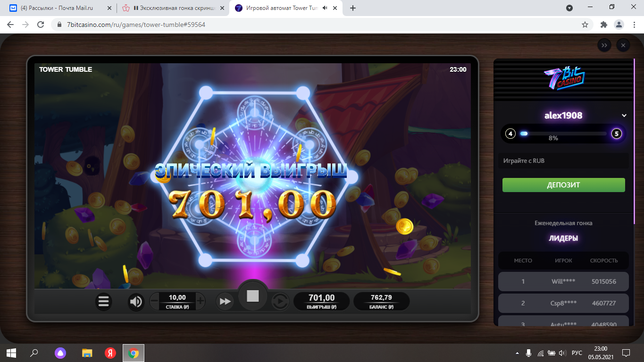Start autoplay spins button
The image size is (644, 362).
[x=280, y=301]
